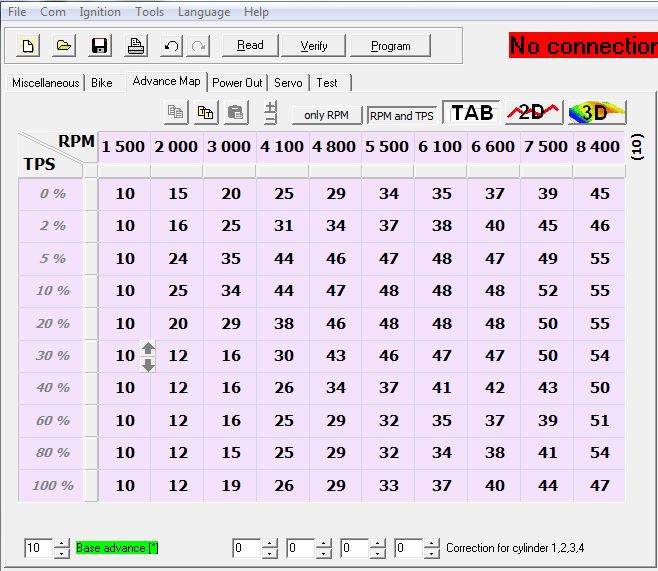
Task: Undo the last change
Action: click(x=171, y=46)
